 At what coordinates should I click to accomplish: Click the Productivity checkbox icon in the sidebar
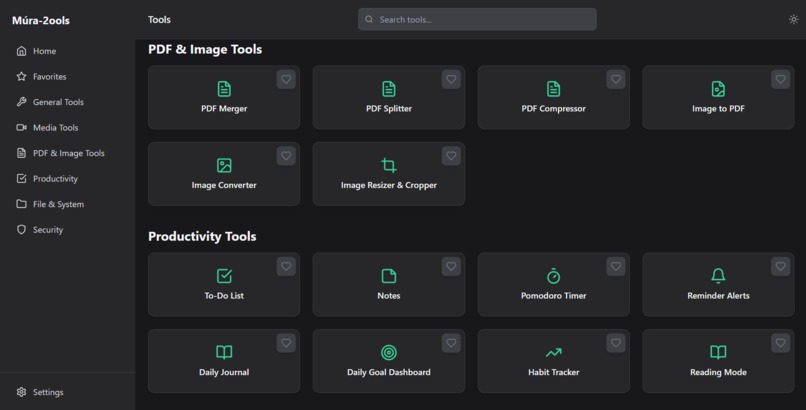[x=21, y=178]
